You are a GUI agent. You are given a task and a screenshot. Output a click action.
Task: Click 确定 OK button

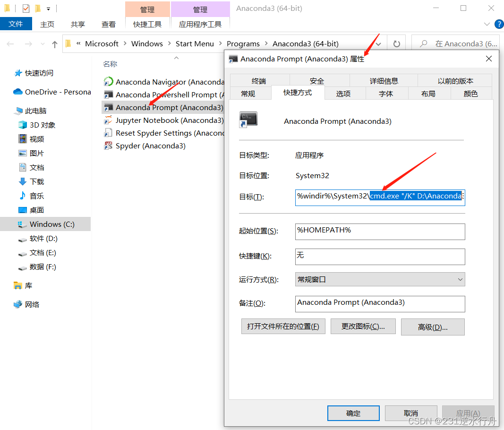click(x=353, y=413)
